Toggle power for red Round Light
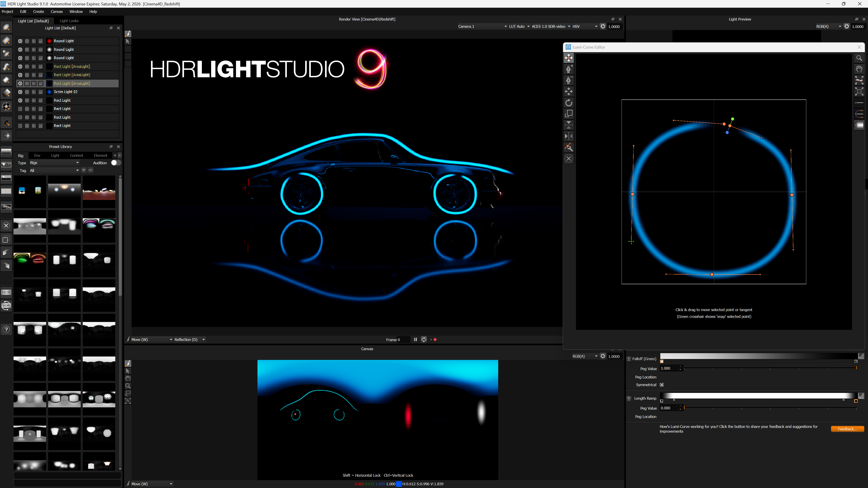 tap(20, 41)
